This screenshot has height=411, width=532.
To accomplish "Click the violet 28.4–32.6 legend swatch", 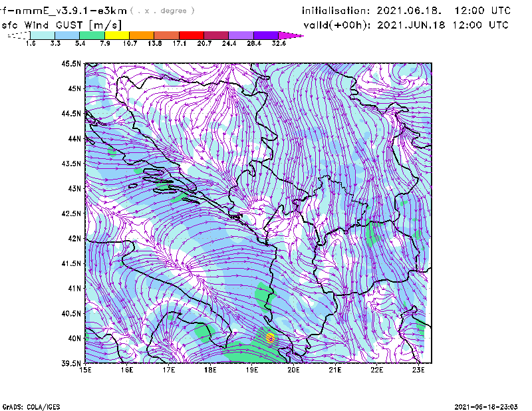I will tap(266, 35).
